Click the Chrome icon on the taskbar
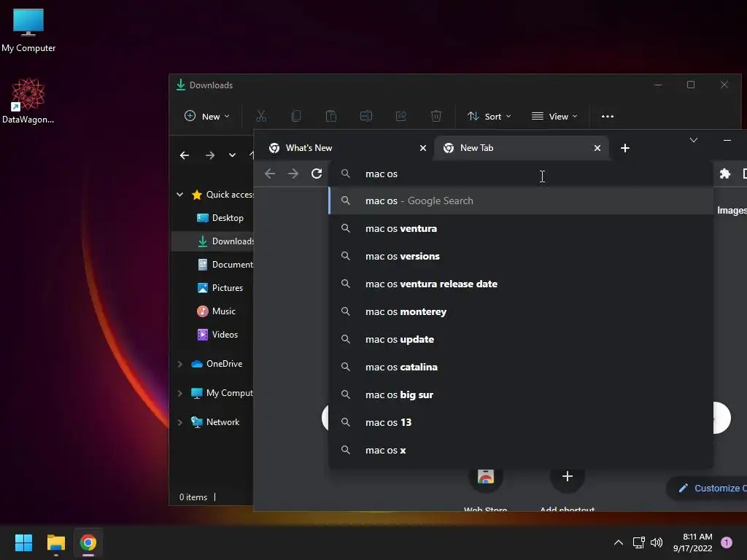 coord(88,542)
